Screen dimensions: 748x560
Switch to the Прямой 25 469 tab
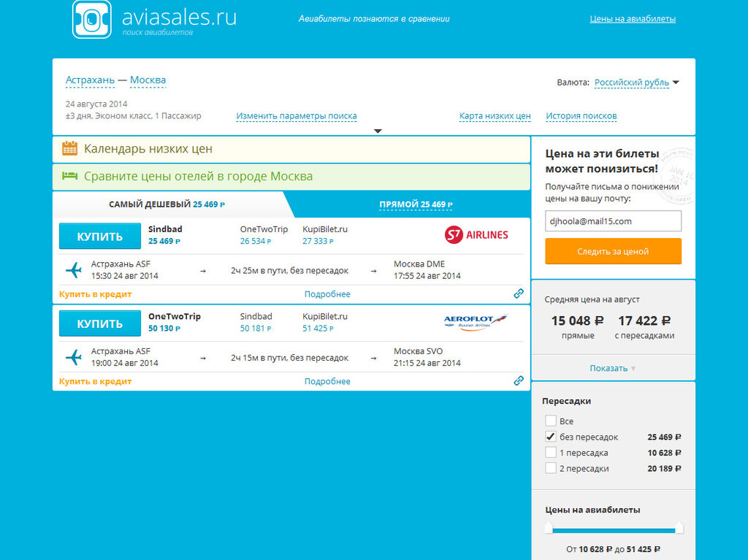pyautogui.click(x=416, y=204)
